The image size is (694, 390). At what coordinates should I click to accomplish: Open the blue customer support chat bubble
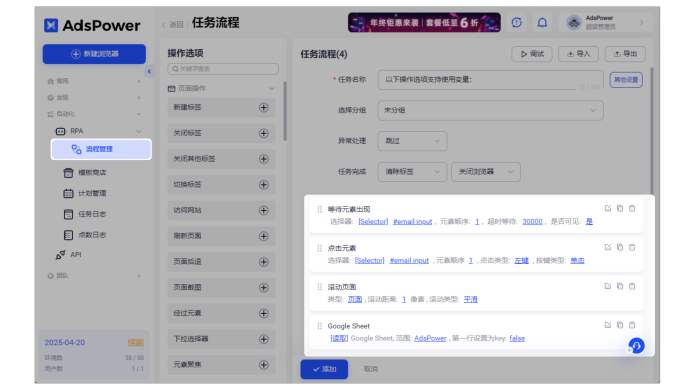pyautogui.click(x=636, y=346)
